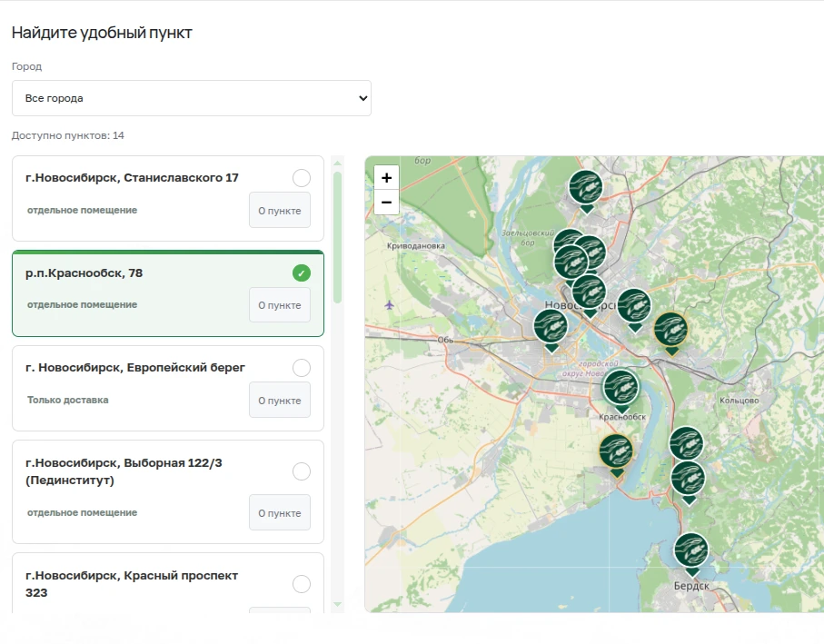Zoom in the map with plus button

pyautogui.click(x=386, y=177)
